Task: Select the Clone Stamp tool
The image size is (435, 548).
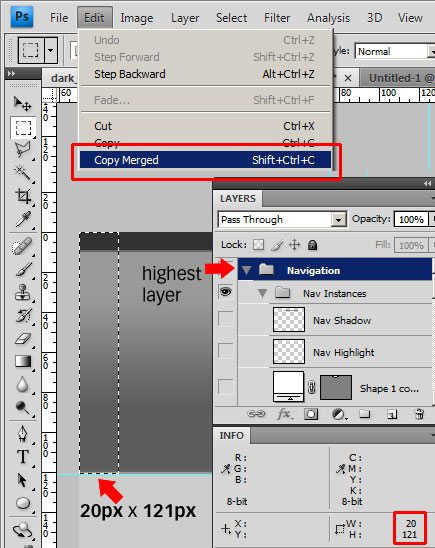Action: point(23,293)
